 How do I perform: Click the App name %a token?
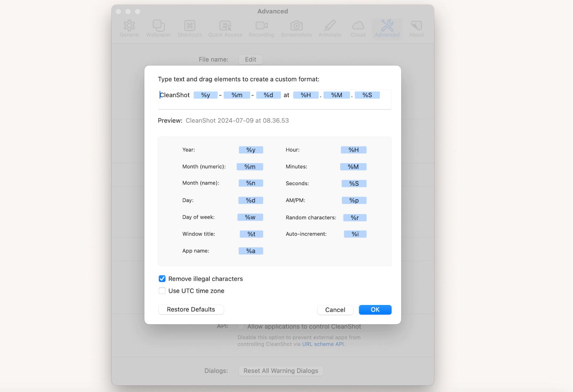point(251,251)
